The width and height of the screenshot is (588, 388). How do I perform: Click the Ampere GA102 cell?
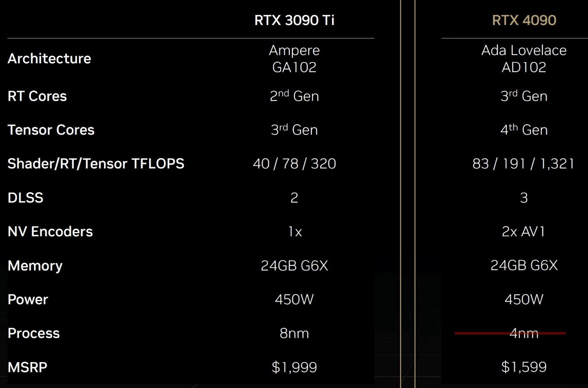tap(294, 59)
